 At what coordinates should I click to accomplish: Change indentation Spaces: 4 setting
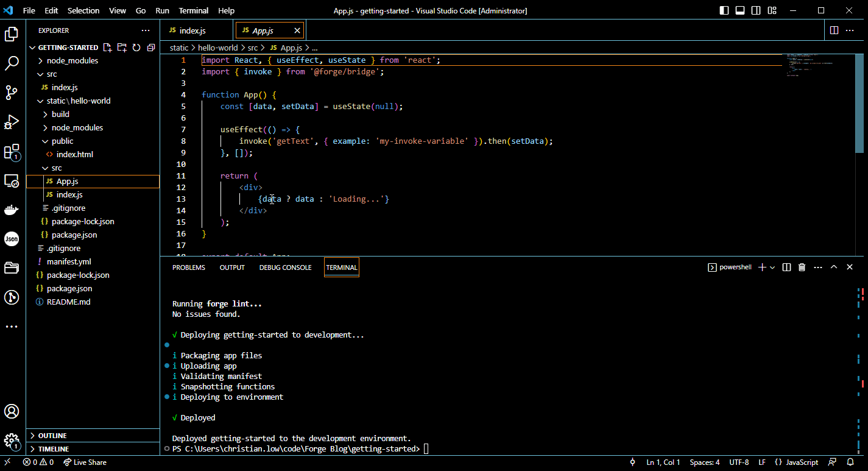(x=705, y=462)
